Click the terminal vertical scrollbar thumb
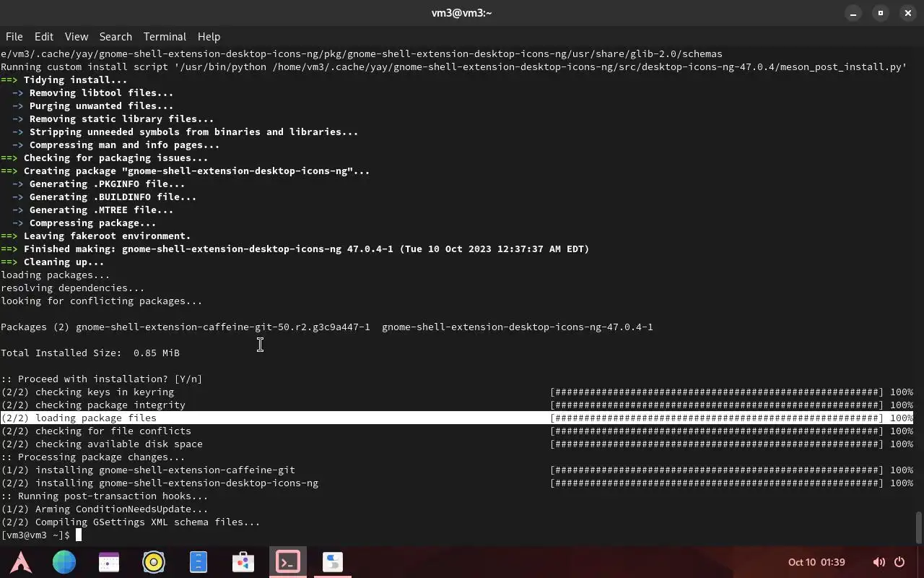This screenshot has width=924, height=578. coord(918,527)
